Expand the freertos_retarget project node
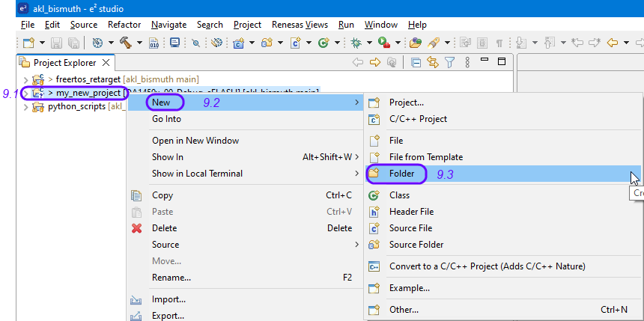The image size is (644, 321). pos(26,79)
